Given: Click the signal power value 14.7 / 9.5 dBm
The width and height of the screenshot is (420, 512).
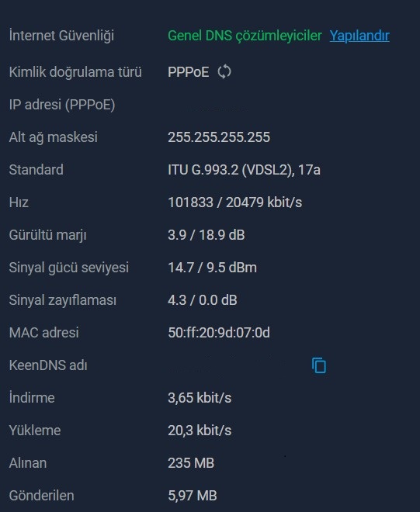Looking at the screenshot, I should (x=212, y=268).
